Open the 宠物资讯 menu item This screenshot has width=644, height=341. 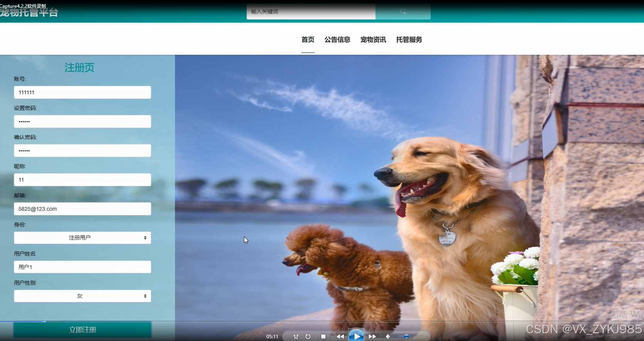[x=373, y=40]
